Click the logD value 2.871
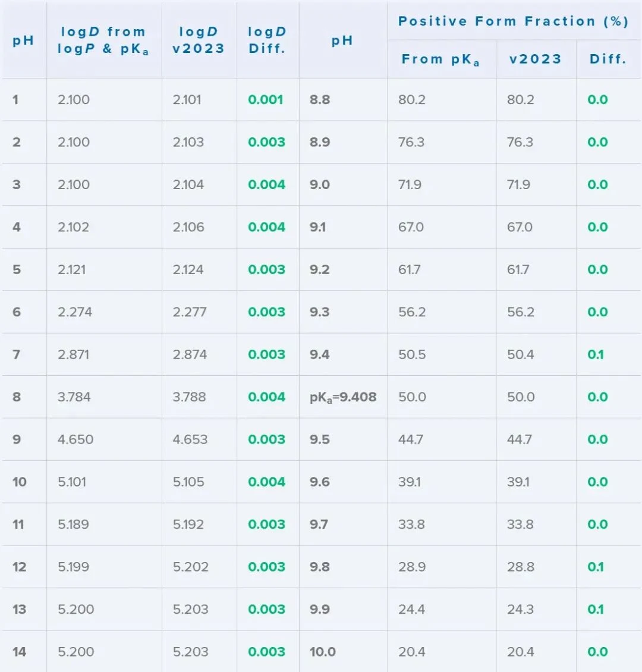 (x=74, y=354)
